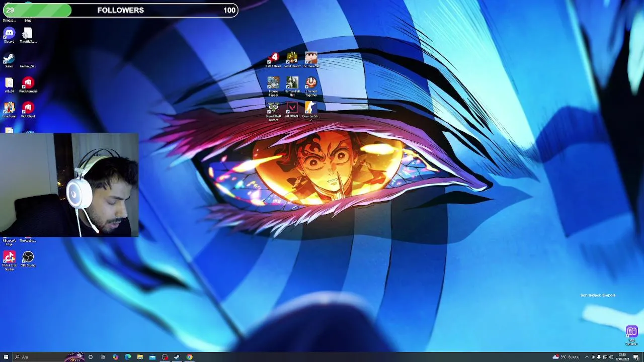Open the TikTok LIVE Studio shortcut
This screenshot has height=362, width=644.
(x=9, y=261)
